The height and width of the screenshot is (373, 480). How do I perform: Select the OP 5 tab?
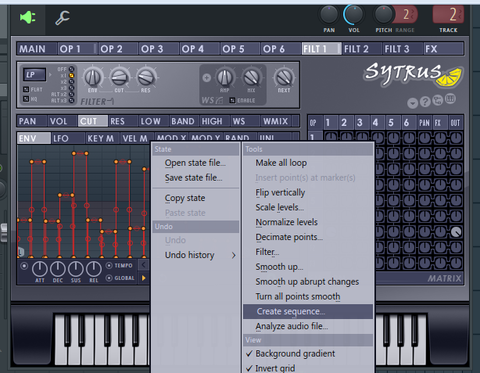click(x=241, y=49)
